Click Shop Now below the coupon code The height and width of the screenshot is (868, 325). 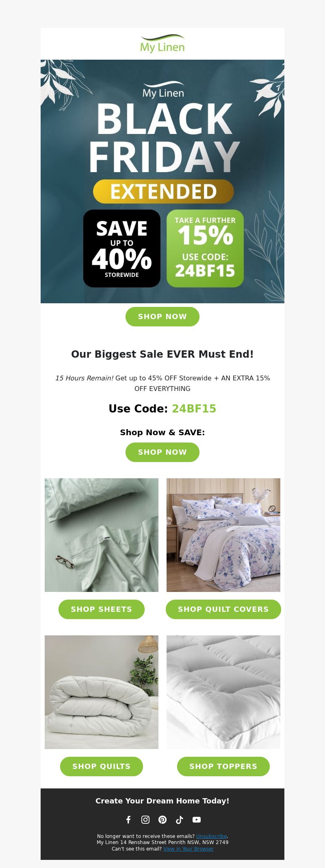pyautogui.click(x=162, y=452)
